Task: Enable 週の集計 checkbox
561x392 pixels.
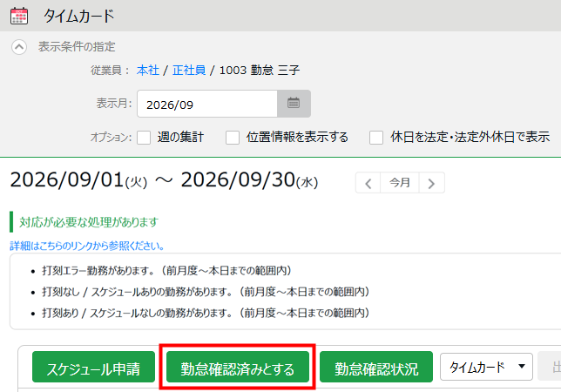Action: tap(144, 138)
